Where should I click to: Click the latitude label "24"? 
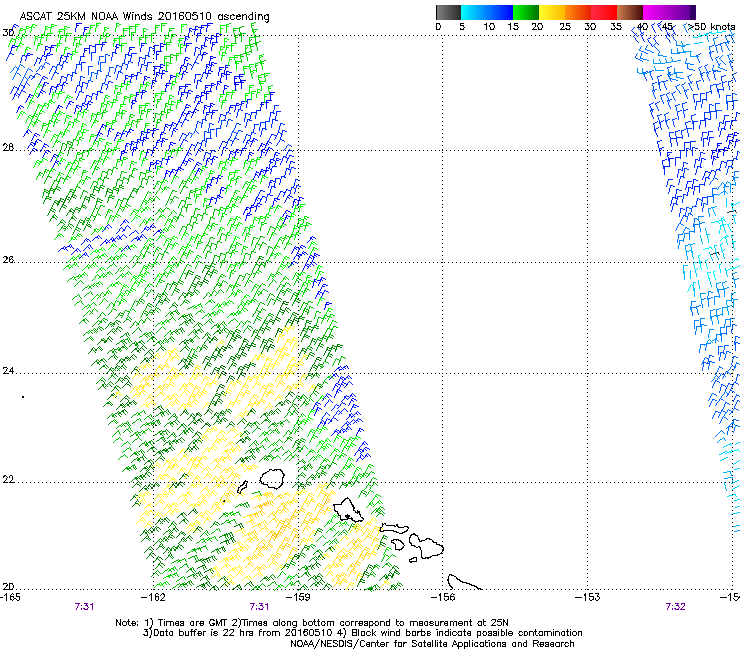tap(8, 371)
